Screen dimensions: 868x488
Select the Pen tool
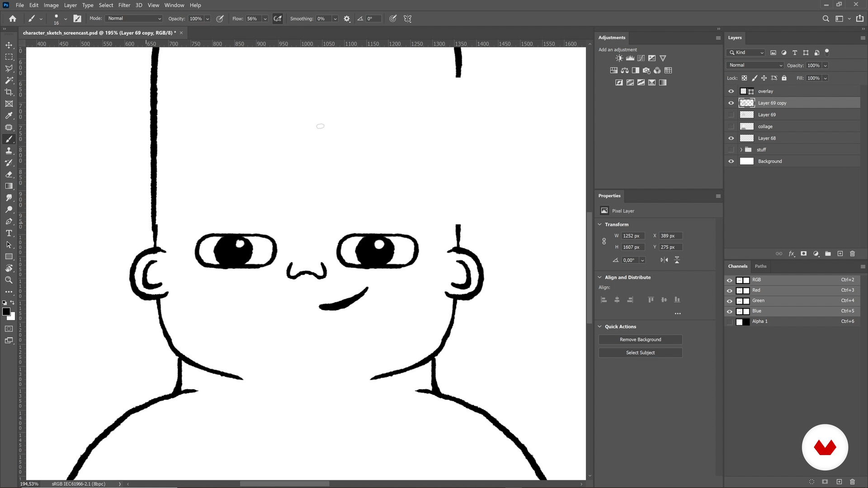pyautogui.click(x=9, y=221)
